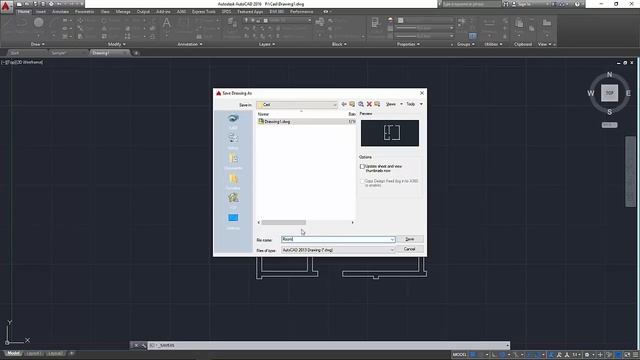The width and height of the screenshot is (640, 360).
Task: Add a new layout with plus icon
Action: tap(71, 353)
